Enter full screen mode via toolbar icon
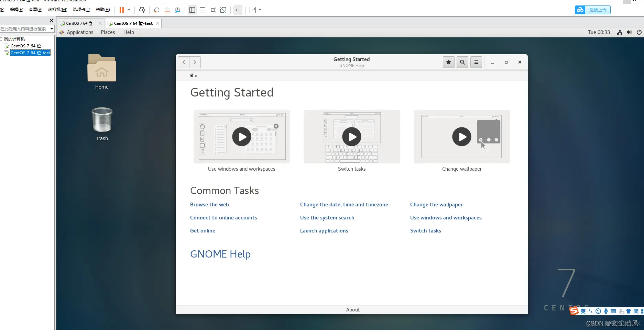This screenshot has height=330, width=644. (x=213, y=10)
